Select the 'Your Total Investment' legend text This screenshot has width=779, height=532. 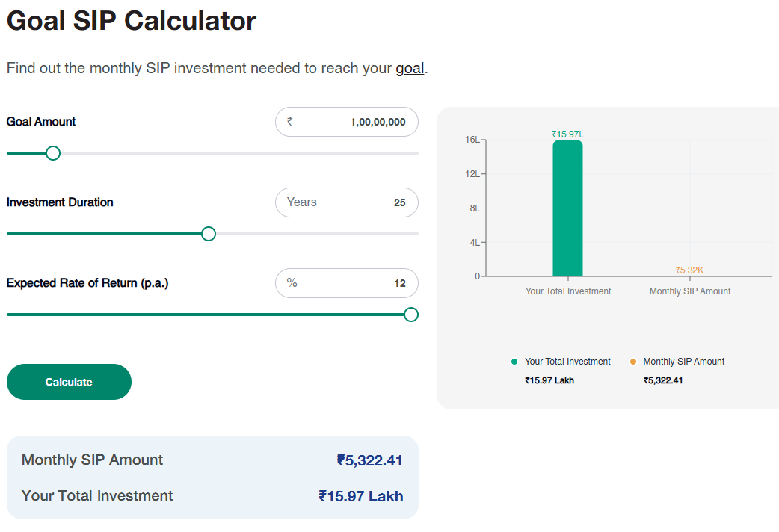coord(567,362)
